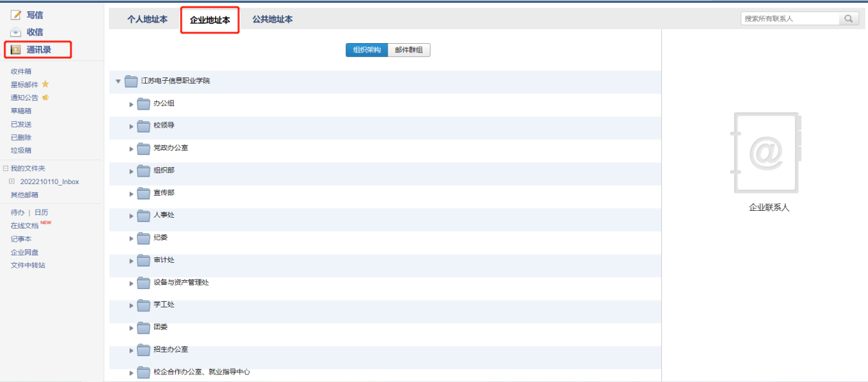Expand the 人事处 tree node arrow
Image resolution: width=868 pixels, height=382 pixels.
coord(131,216)
